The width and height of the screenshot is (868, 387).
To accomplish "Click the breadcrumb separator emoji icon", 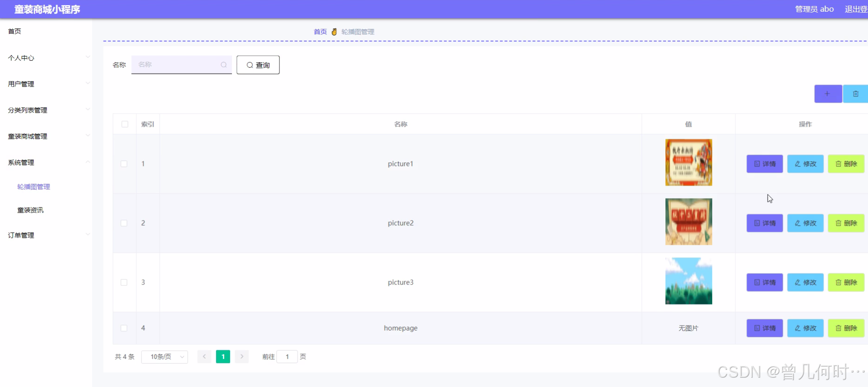I will [x=334, y=32].
